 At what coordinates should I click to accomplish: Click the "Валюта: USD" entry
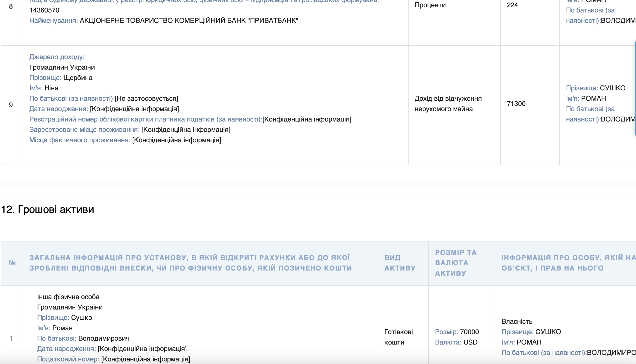point(456,342)
